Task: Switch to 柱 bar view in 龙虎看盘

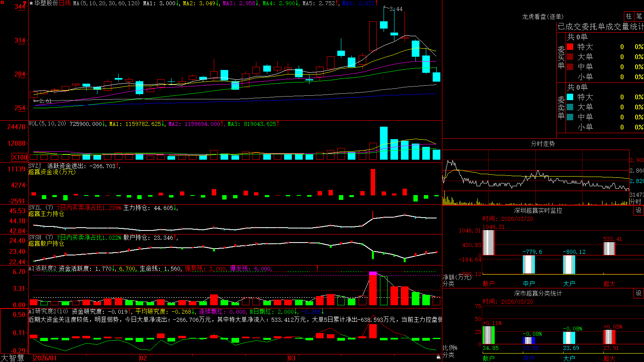Action: point(629,16)
